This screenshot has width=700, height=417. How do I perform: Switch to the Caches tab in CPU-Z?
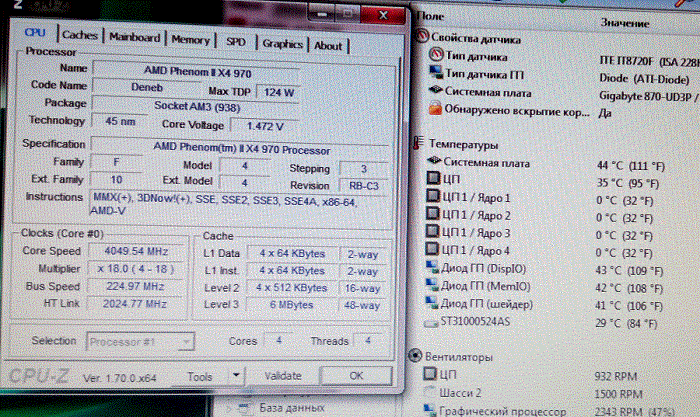80,35
